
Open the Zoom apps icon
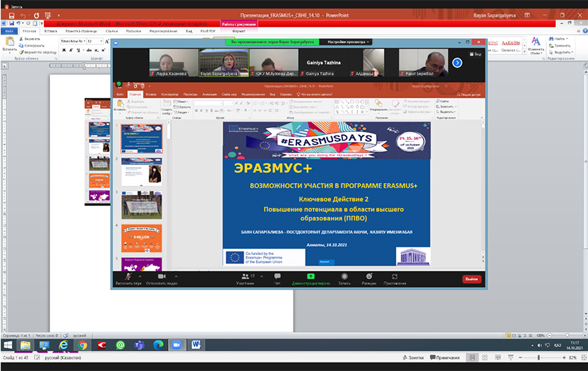point(396,276)
